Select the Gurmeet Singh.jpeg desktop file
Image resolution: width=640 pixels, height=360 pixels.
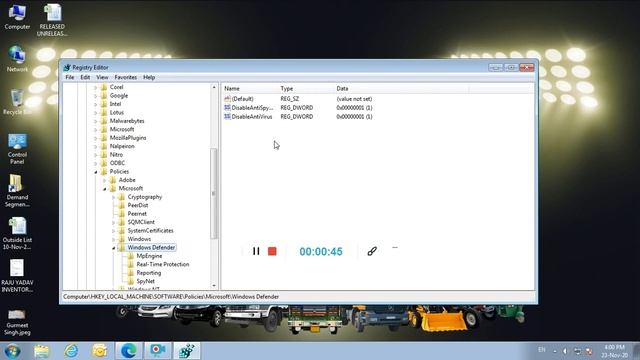17,322
